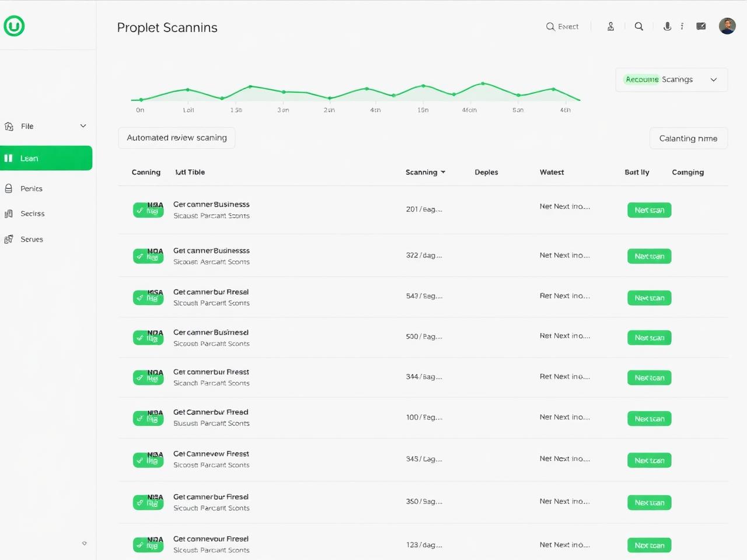
Task: Select the Lean sidebar item
Action: point(46,158)
